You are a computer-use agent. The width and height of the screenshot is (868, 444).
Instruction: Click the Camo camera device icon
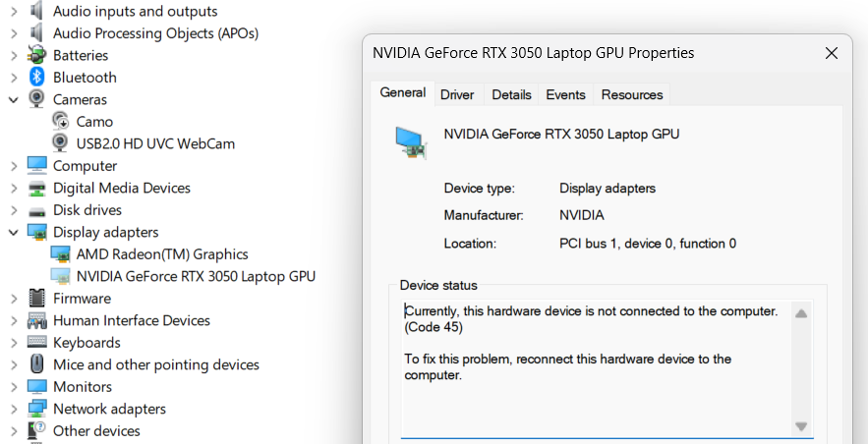coord(61,122)
